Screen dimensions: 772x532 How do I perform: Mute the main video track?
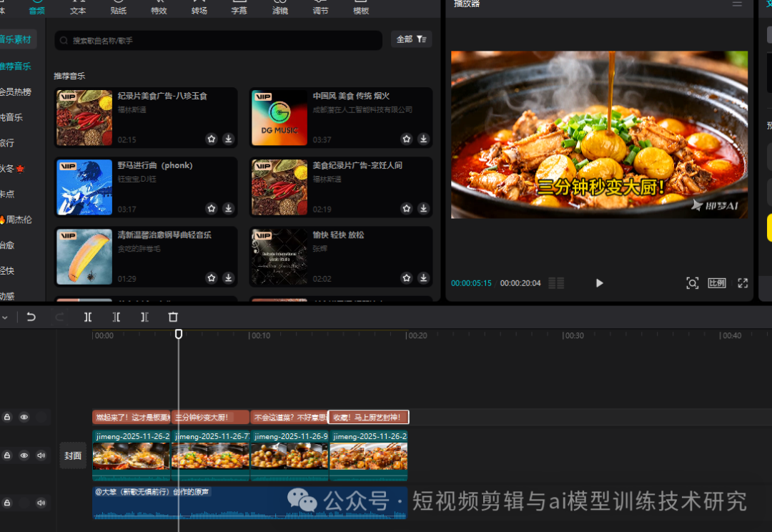coord(41,455)
